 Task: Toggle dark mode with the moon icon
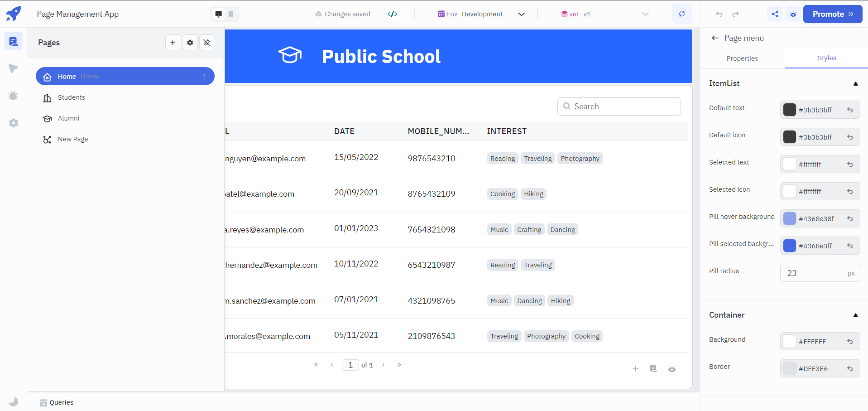[x=14, y=401]
